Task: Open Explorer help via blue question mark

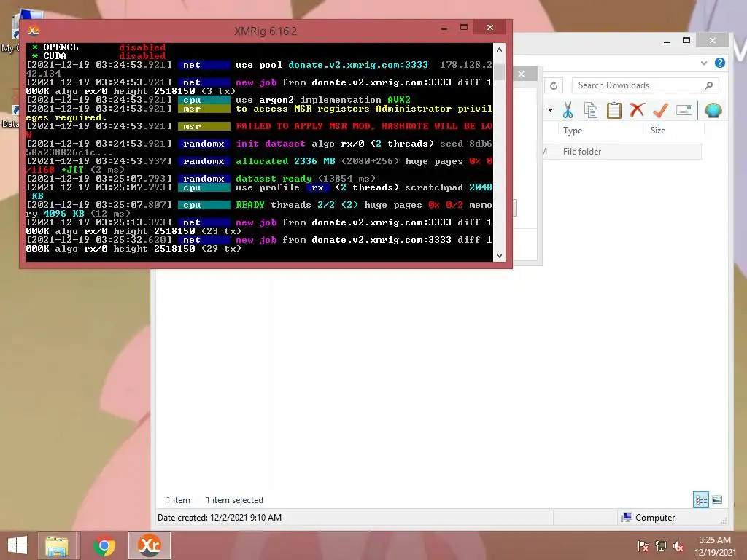Action: click(720, 63)
